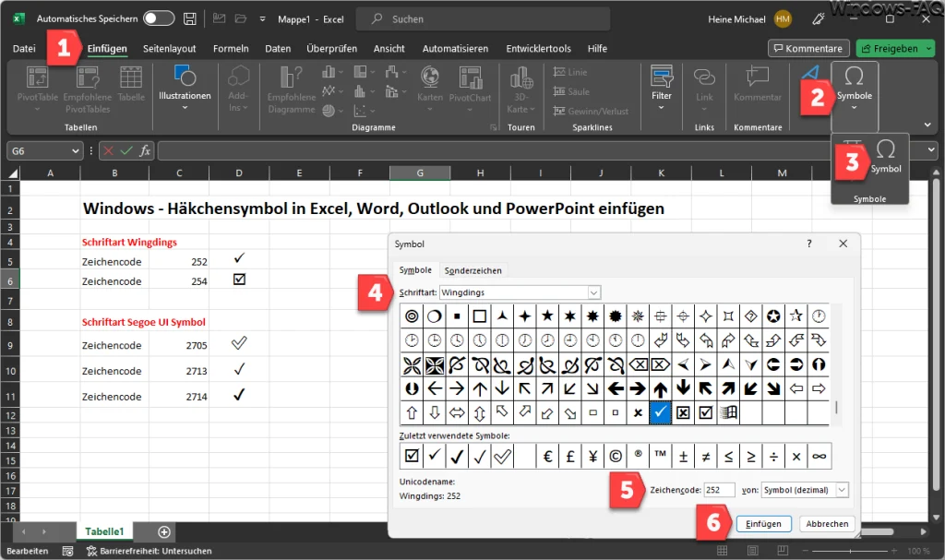The width and height of the screenshot is (945, 560).
Task: Click the Einfügen button in dialog
Action: (x=763, y=524)
